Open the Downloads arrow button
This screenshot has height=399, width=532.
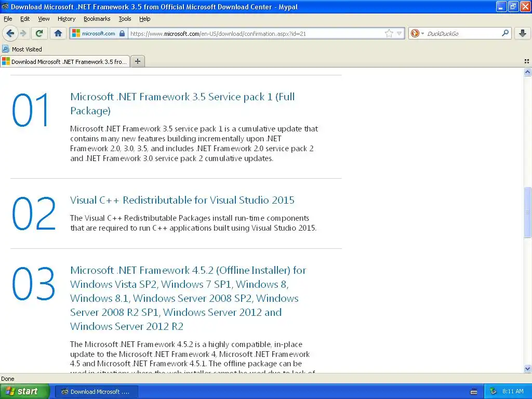(523, 33)
